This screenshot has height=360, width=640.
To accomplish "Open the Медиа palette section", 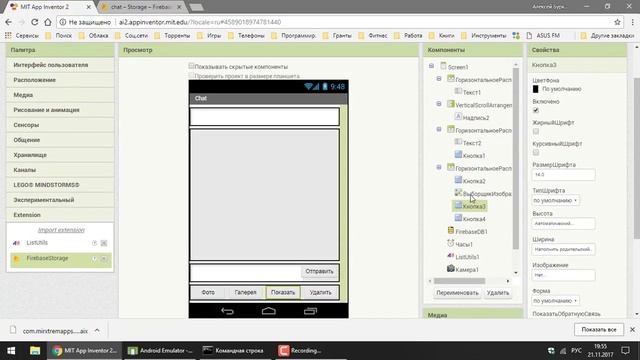I will coord(60,95).
